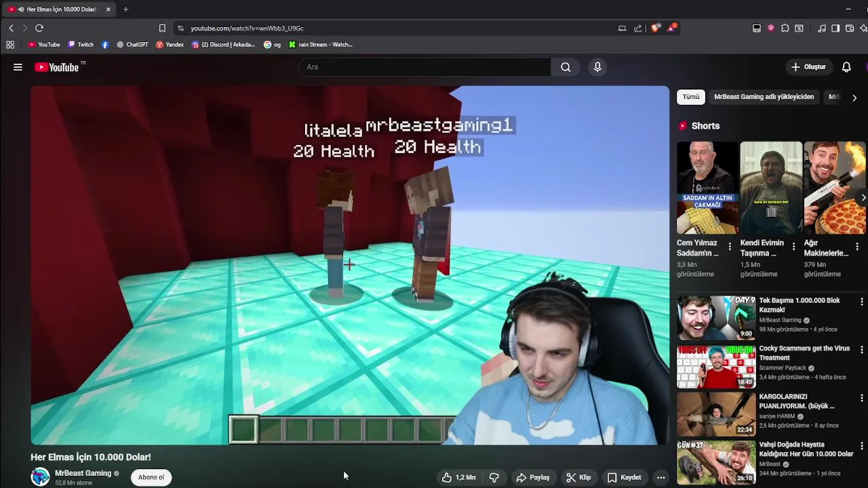Open options for Tek Başıma 1.000.000 Blok video
The image size is (868, 488).
tap(862, 302)
